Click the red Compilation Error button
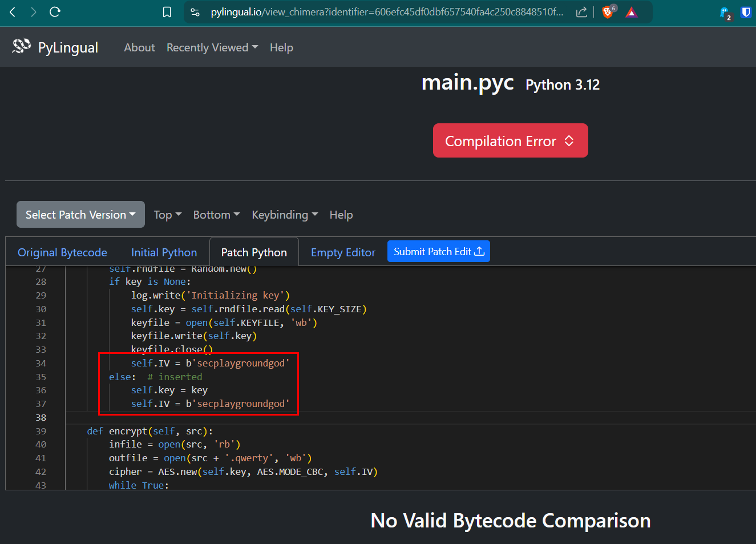The width and height of the screenshot is (756, 544). [x=510, y=141]
